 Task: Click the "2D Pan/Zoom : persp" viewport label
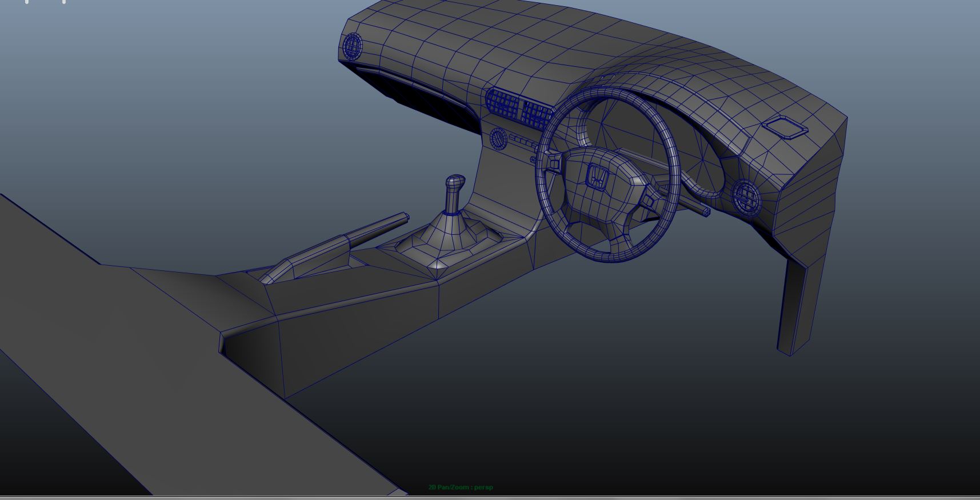(461, 487)
